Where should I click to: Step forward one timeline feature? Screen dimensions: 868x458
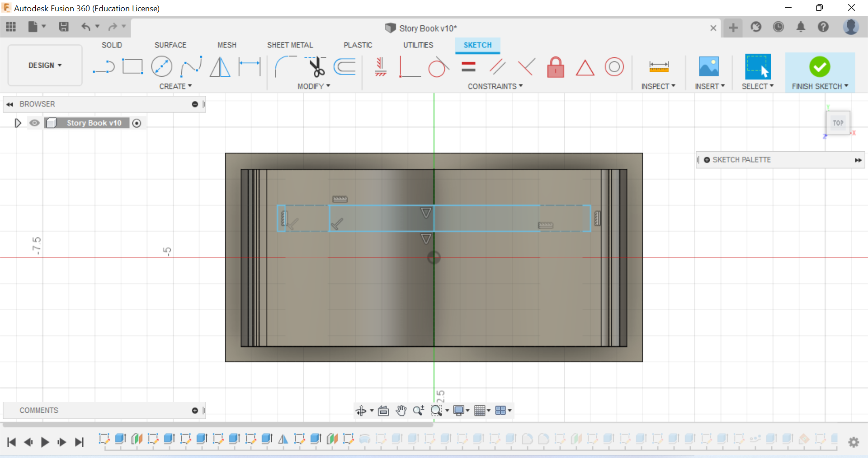[x=61, y=442]
